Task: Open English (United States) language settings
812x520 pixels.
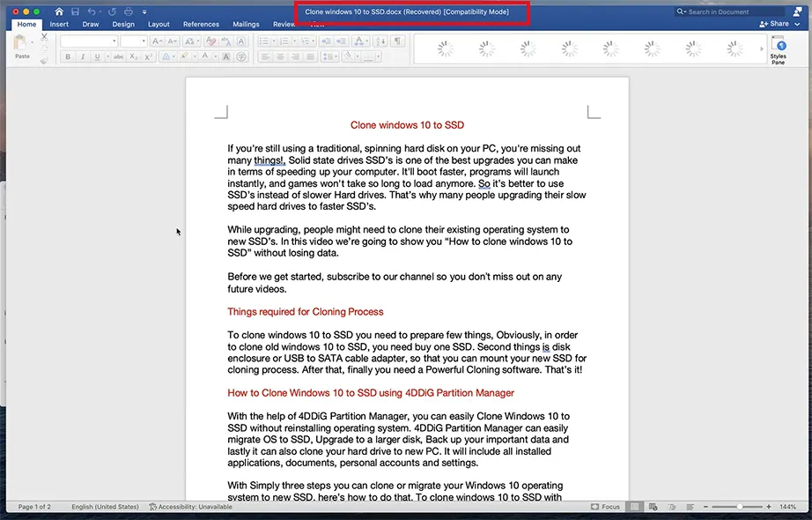Action: click(105, 507)
